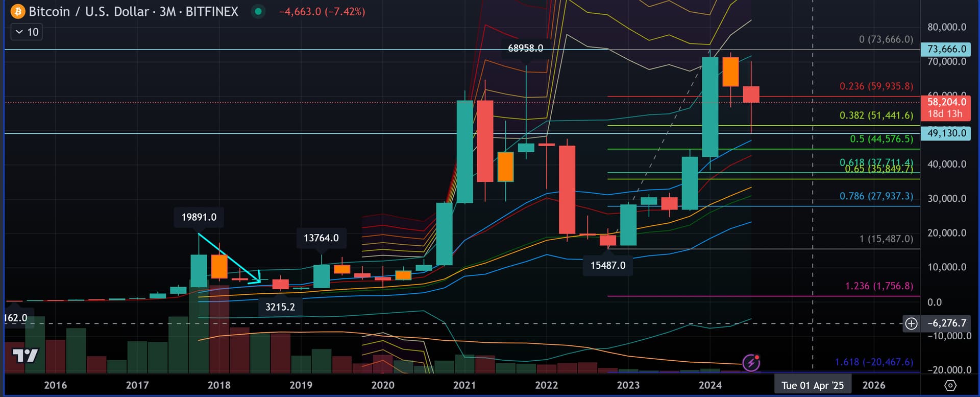This screenshot has width=980, height=397.
Task: Click the -4,663.0 (-7.42%) price change text
Action: tap(322, 11)
